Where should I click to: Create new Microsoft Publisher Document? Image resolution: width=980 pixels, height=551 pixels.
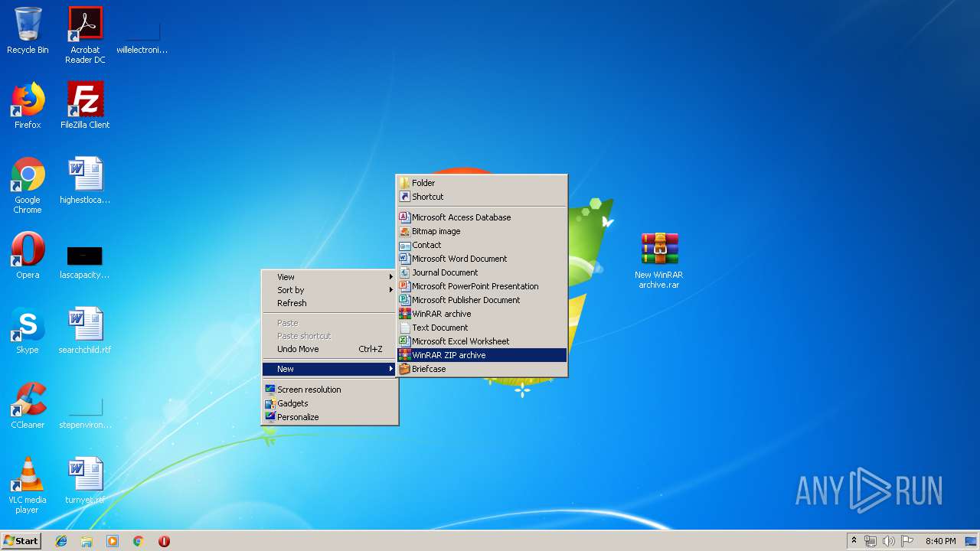tap(482, 300)
